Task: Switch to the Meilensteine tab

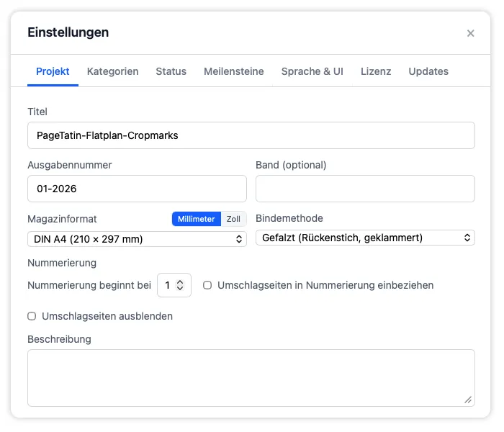Action: pos(234,71)
